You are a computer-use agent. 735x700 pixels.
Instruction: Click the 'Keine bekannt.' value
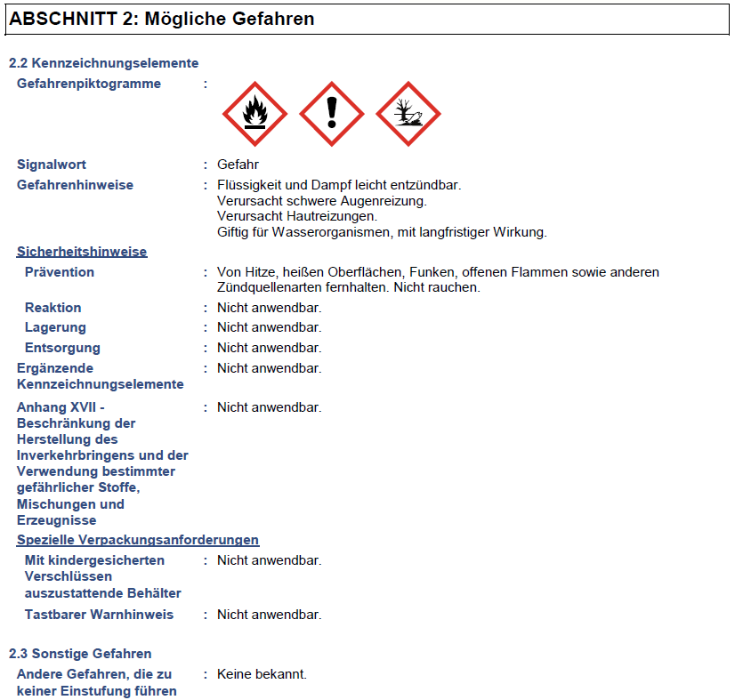pyautogui.click(x=262, y=674)
